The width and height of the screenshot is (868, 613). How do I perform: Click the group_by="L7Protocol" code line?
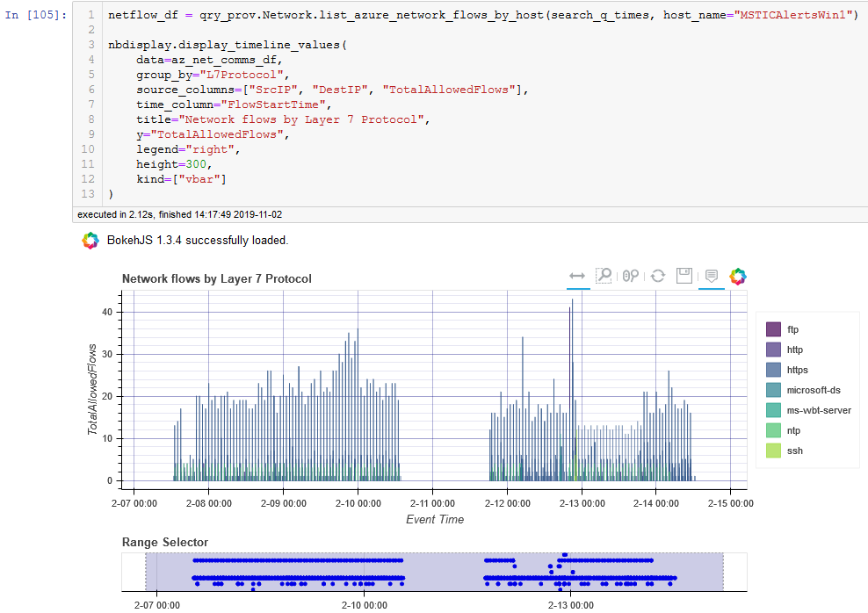213,75
